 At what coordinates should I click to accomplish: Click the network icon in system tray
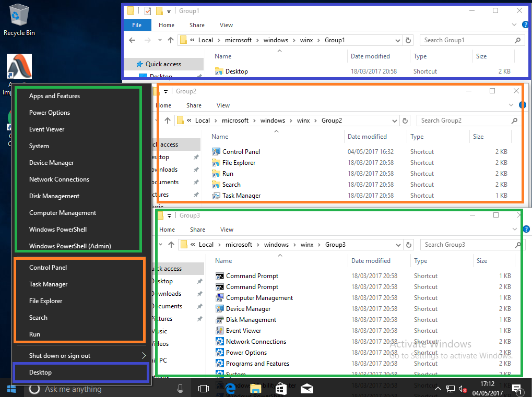[x=450, y=389]
